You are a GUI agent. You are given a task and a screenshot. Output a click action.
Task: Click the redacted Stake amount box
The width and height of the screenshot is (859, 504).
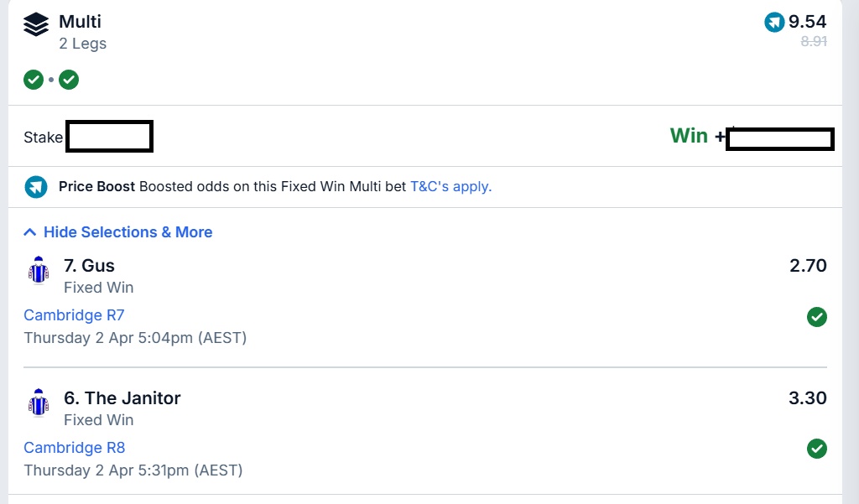click(x=109, y=137)
